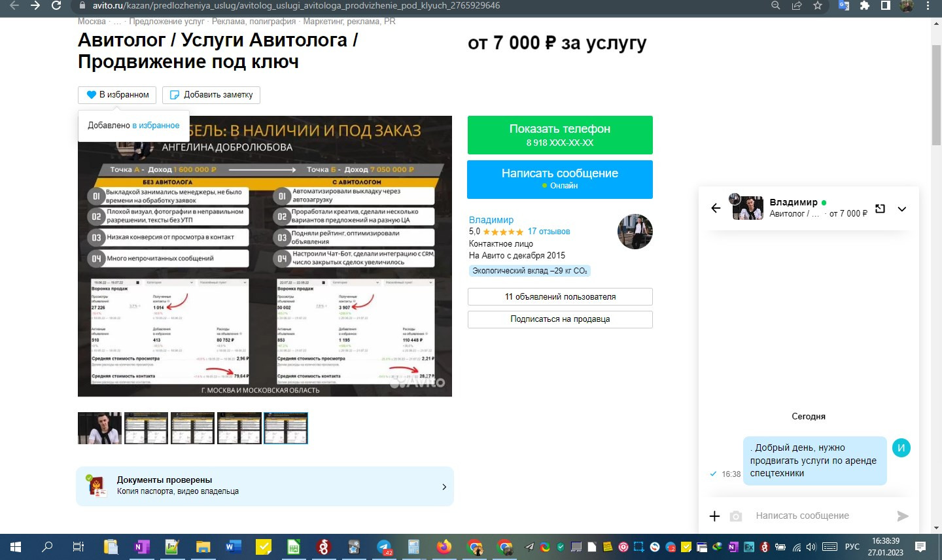The width and height of the screenshot is (942, 560).
Task: Open Microsoft Word from the taskbar
Action: coord(234,547)
